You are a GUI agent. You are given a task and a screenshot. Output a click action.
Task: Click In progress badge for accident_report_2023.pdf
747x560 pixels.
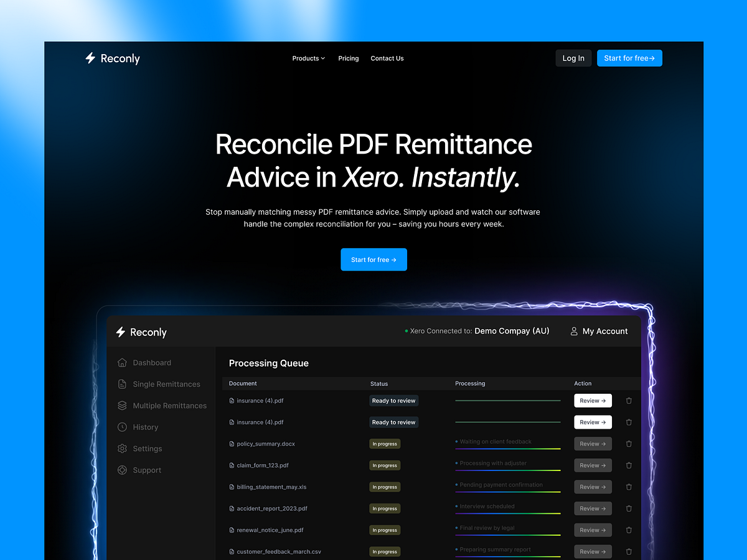coord(385,508)
